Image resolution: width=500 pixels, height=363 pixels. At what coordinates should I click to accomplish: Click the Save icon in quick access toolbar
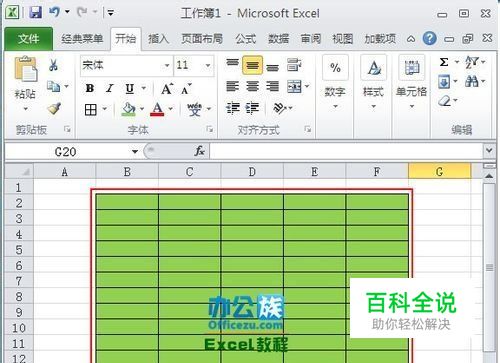(35, 13)
